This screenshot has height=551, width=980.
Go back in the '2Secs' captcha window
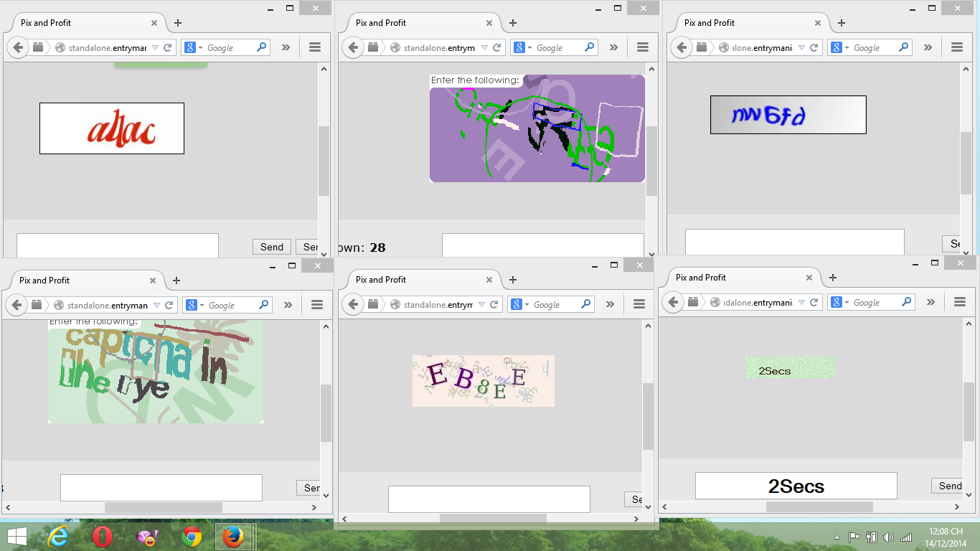coord(673,302)
